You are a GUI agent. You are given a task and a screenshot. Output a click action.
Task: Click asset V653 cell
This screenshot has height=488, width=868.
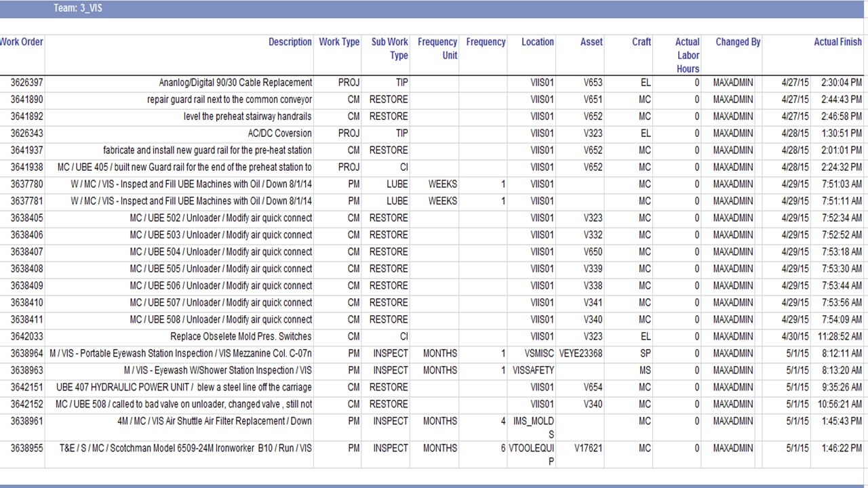[x=593, y=83]
